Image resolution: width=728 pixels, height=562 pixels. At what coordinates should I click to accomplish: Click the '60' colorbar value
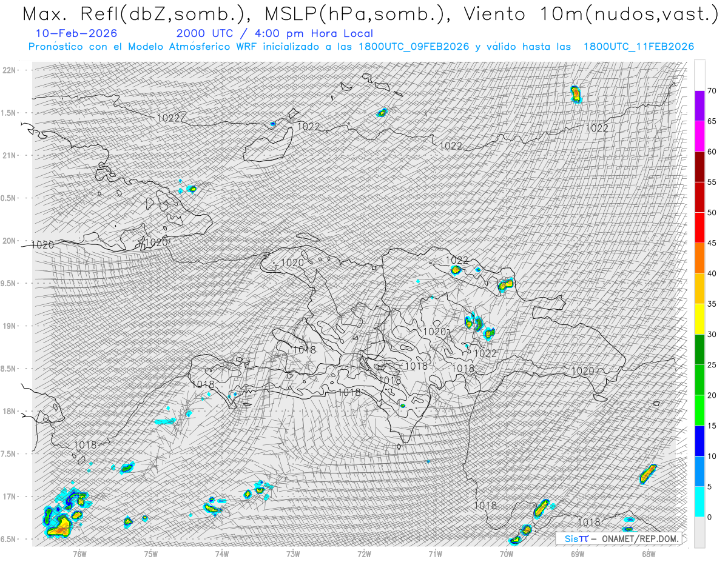point(712,152)
